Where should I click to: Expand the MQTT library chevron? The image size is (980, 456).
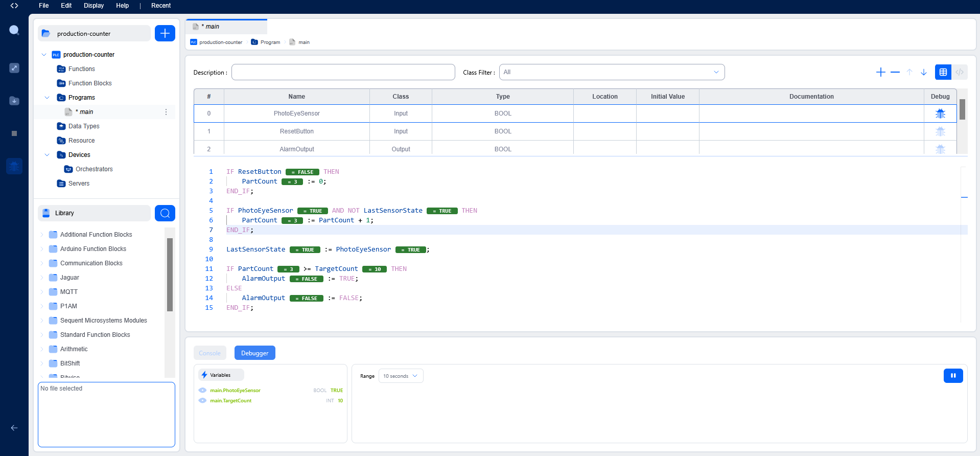coord(42,292)
